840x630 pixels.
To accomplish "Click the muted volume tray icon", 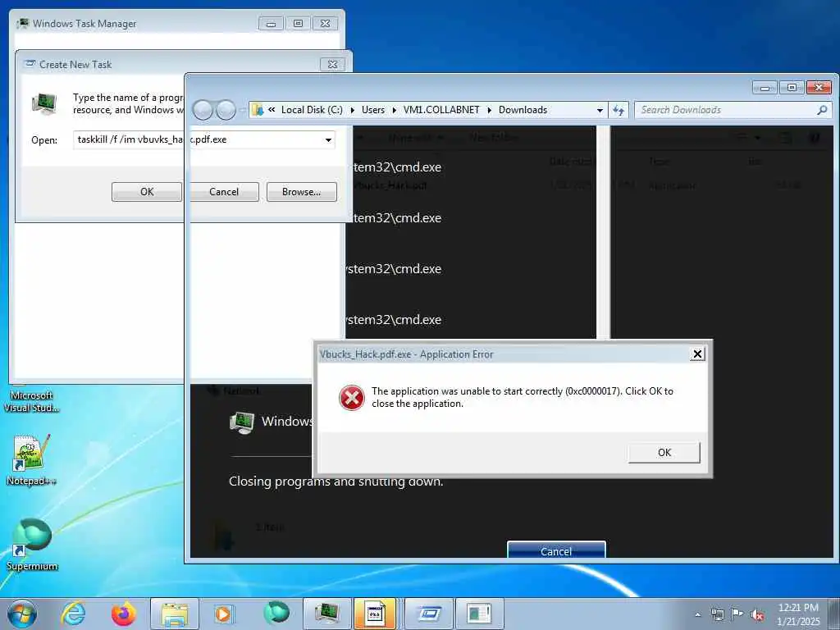I will (x=757, y=615).
